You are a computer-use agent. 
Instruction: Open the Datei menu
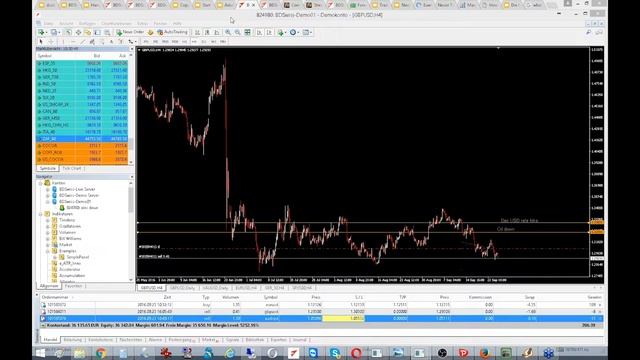(49, 23)
